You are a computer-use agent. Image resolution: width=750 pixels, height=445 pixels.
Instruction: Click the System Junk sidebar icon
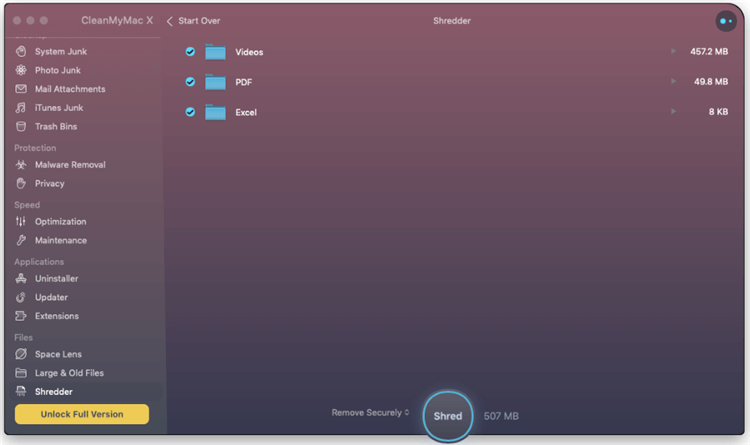[x=21, y=51]
